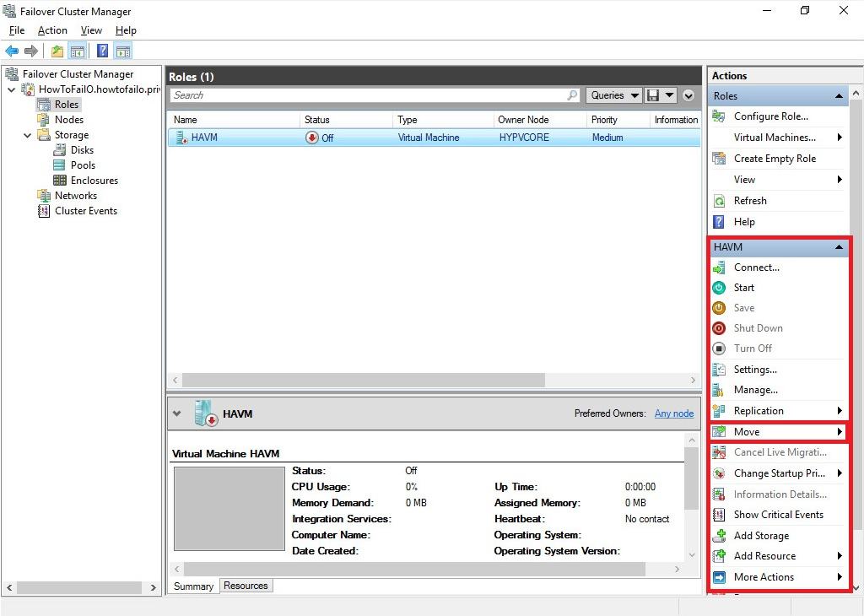Expand the round chevron beside Queries toolbar

tap(688, 96)
